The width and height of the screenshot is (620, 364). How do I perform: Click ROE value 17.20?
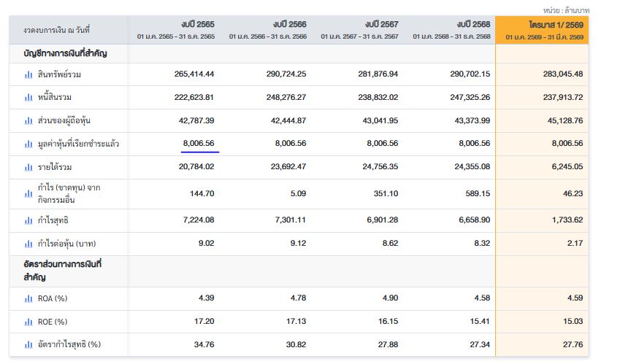click(204, 322)
